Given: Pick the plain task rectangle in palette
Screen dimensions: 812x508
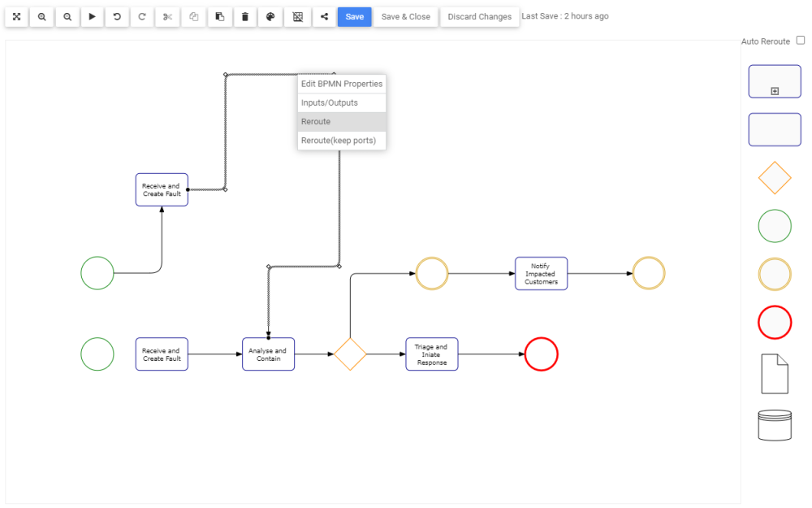Looking at the screenshot, I should coord(775,129).
